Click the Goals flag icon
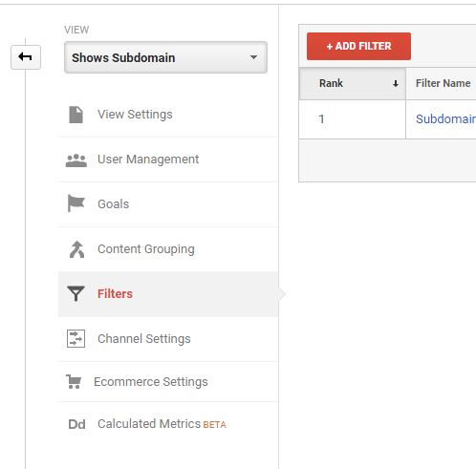The image size is (476, 469). coord(76,203)
